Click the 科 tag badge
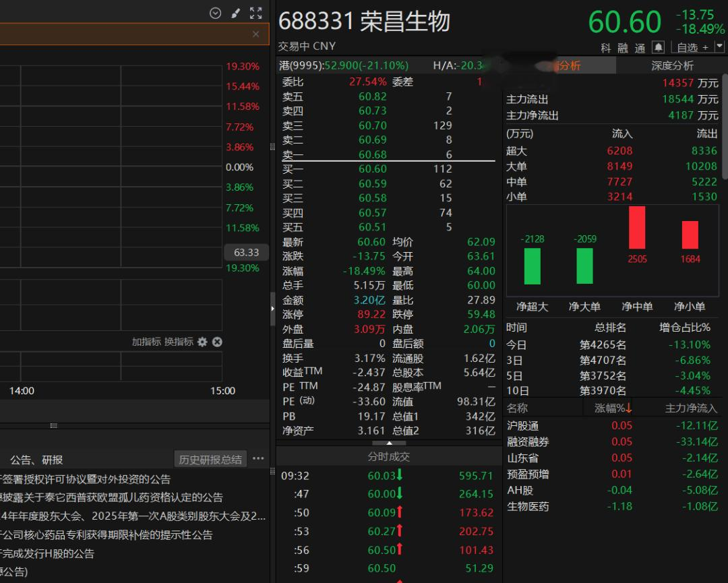Image resolution: width=728 pixels, height=583 pixels. point(606,48)
